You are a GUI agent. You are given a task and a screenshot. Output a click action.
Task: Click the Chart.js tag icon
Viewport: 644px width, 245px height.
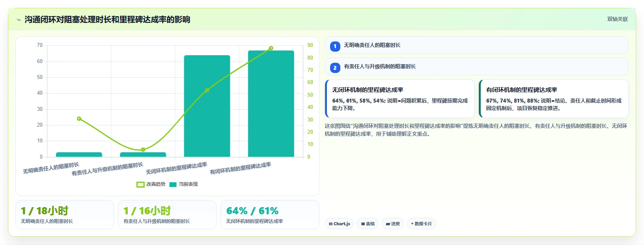tap(330, 224)
